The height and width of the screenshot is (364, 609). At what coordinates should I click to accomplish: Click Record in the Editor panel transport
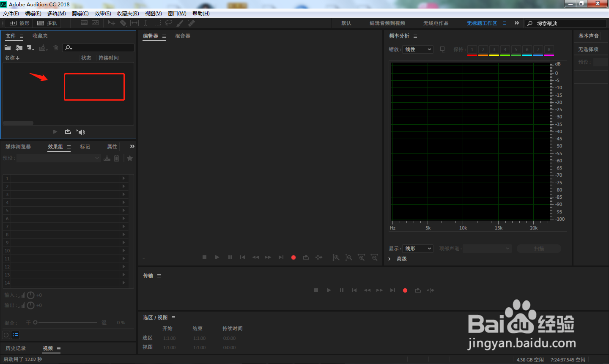(x=294, y=257)
